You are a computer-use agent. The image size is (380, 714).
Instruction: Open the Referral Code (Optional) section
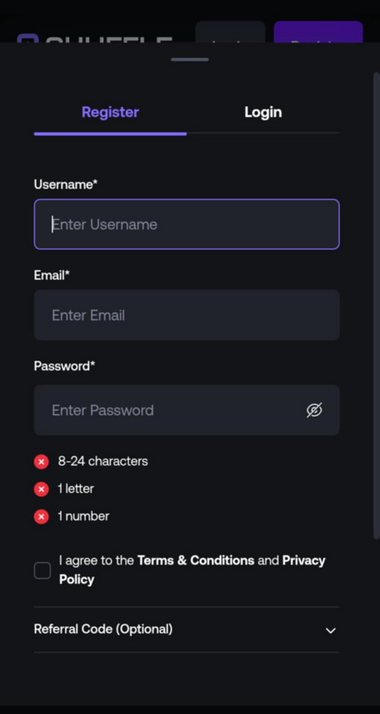point(187,629)
